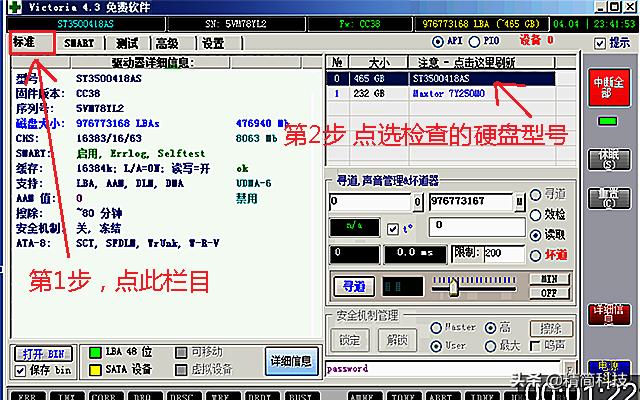Open the 设置 tab

pyautogui.click(x=213, y=43)
